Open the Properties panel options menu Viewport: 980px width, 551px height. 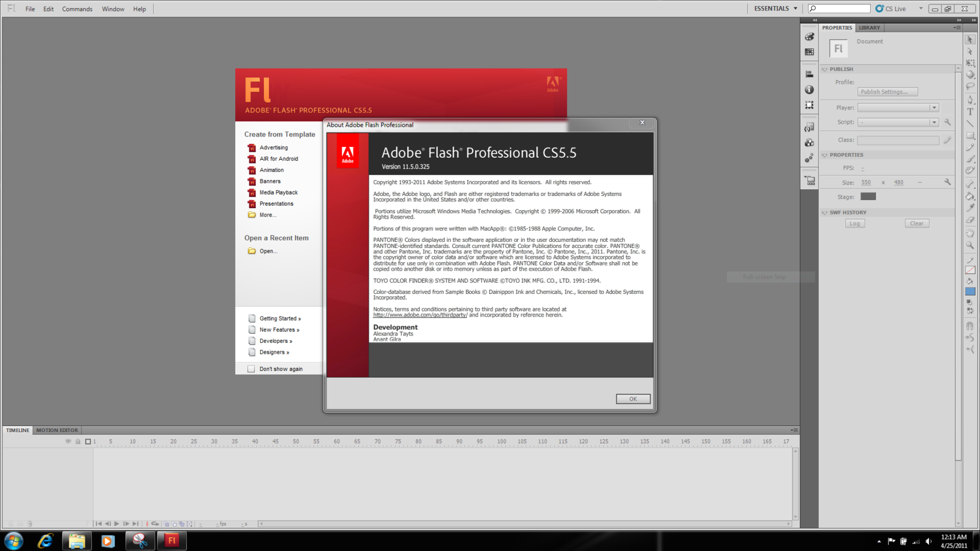click(x=957, y=28)
